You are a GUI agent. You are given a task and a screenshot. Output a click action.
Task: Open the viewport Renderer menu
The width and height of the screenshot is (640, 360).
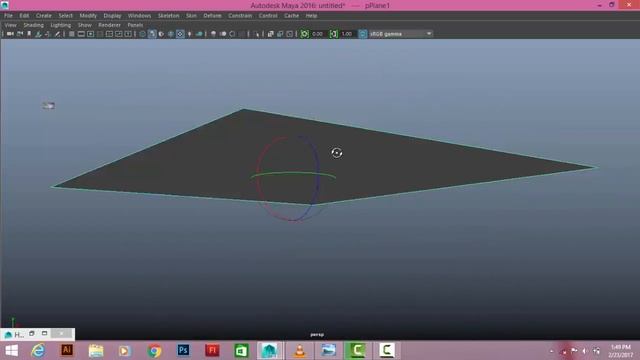pos(109,25)
